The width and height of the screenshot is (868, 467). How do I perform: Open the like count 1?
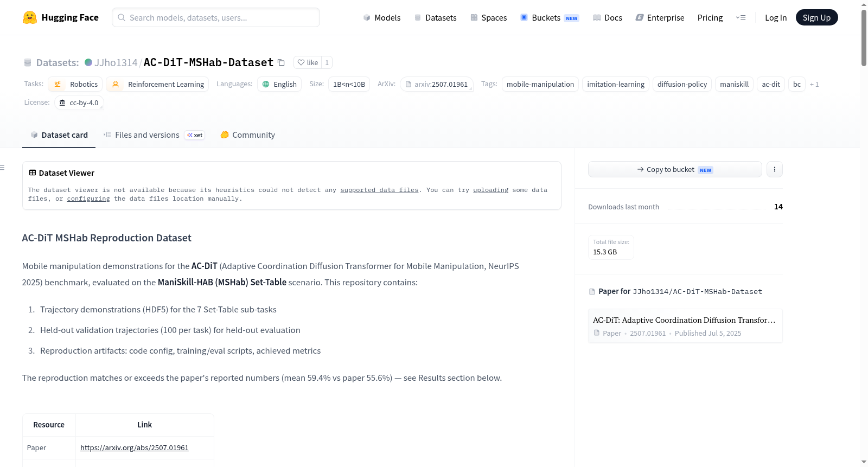[x=327, y=62]
